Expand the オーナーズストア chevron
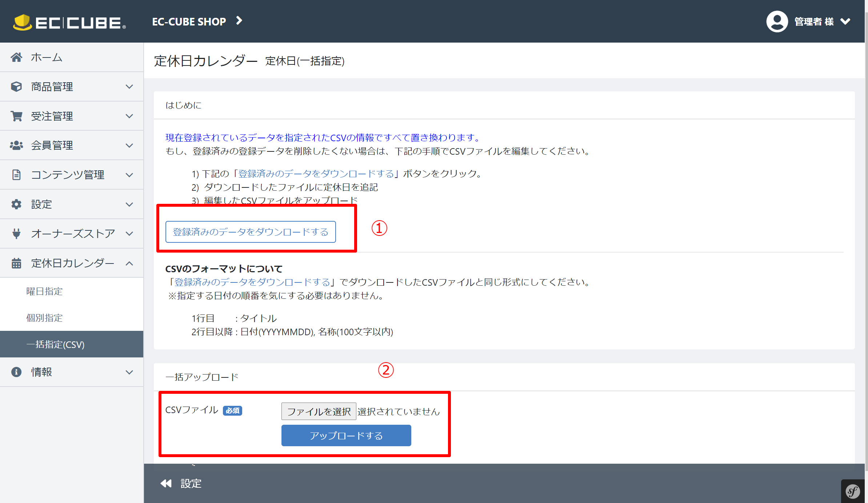 [129, 233]
